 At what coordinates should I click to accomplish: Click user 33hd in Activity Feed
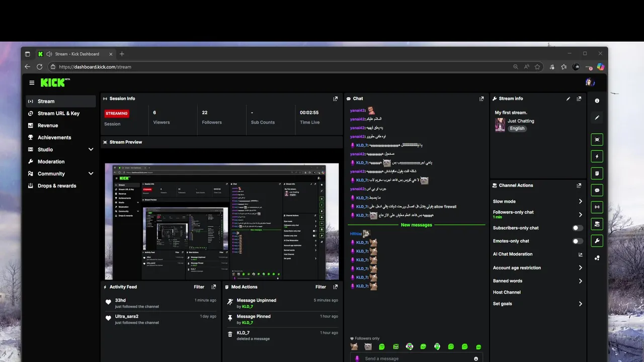click(x=120, y=300)
